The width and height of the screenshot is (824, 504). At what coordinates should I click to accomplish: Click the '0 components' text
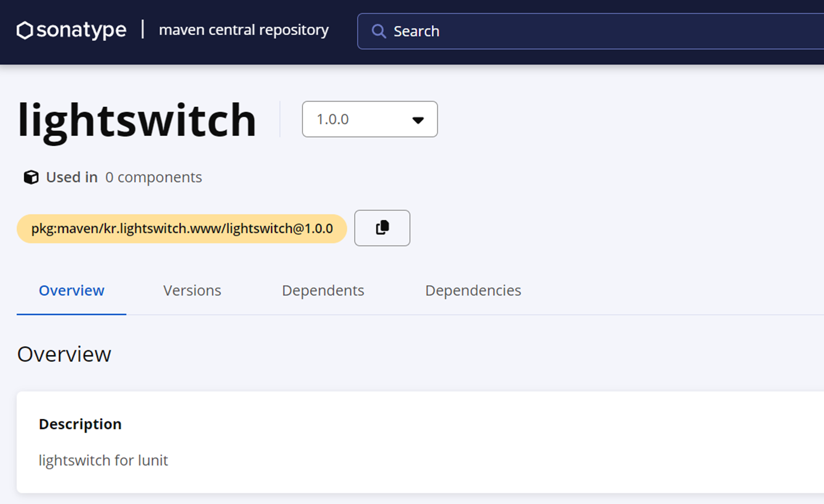coord(153,177)
